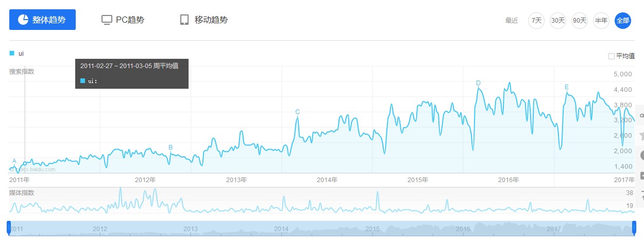Show the last 90天 of data
The height and width of the screenshot is (243, 644).
(x=580, y=21)
